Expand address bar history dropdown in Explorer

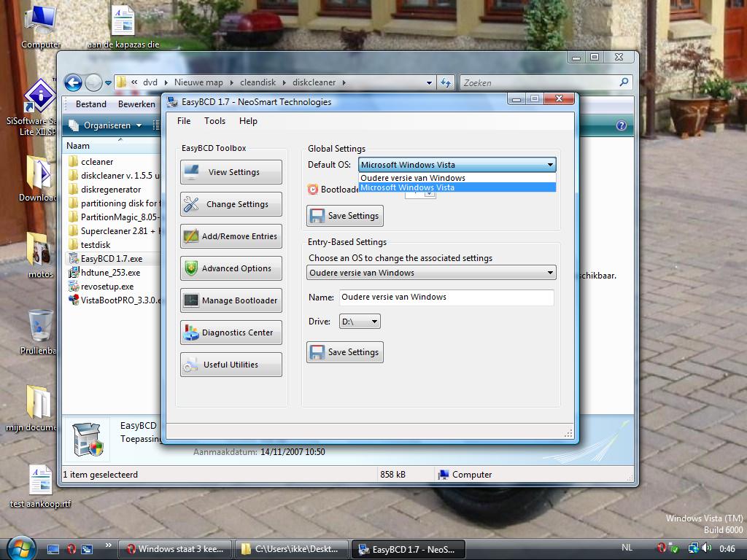coord(429,83)
